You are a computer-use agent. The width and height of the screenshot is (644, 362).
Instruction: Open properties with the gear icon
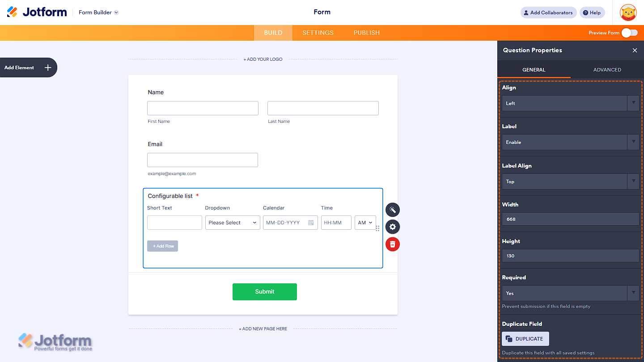(x=393, y=227)
